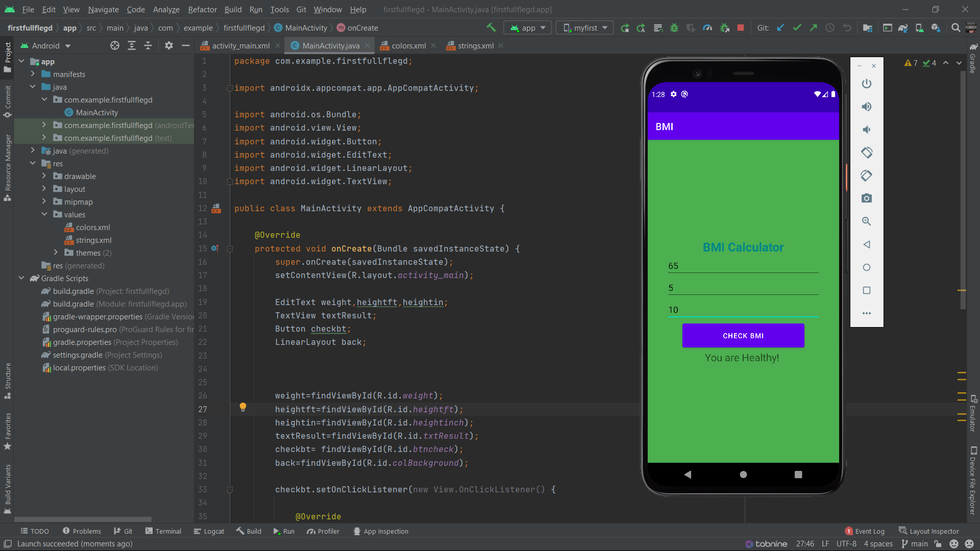Viewport: 980px width, 551px height.
Task: Open the myfirst device target dropdown
Action: click(584, 28)
